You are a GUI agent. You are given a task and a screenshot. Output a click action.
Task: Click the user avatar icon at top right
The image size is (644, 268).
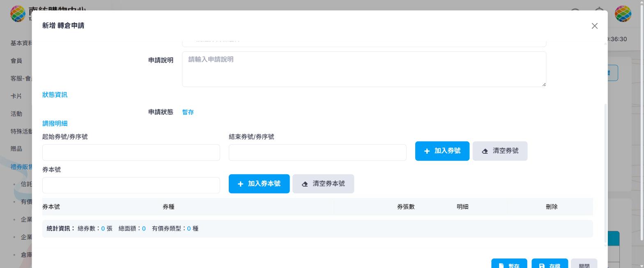click(623, 14)
